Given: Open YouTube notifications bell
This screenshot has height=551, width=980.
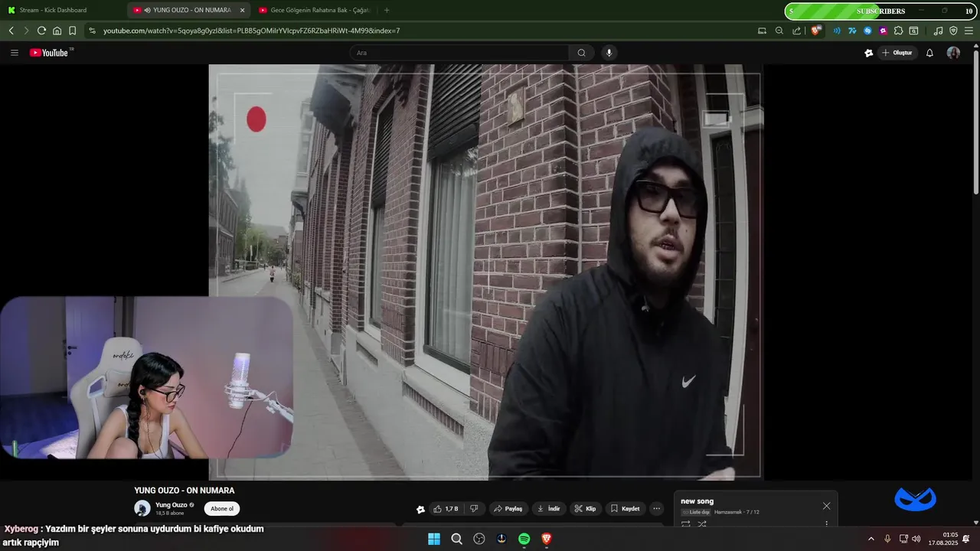Looking at the screenshot, I should tap(929, 53).
